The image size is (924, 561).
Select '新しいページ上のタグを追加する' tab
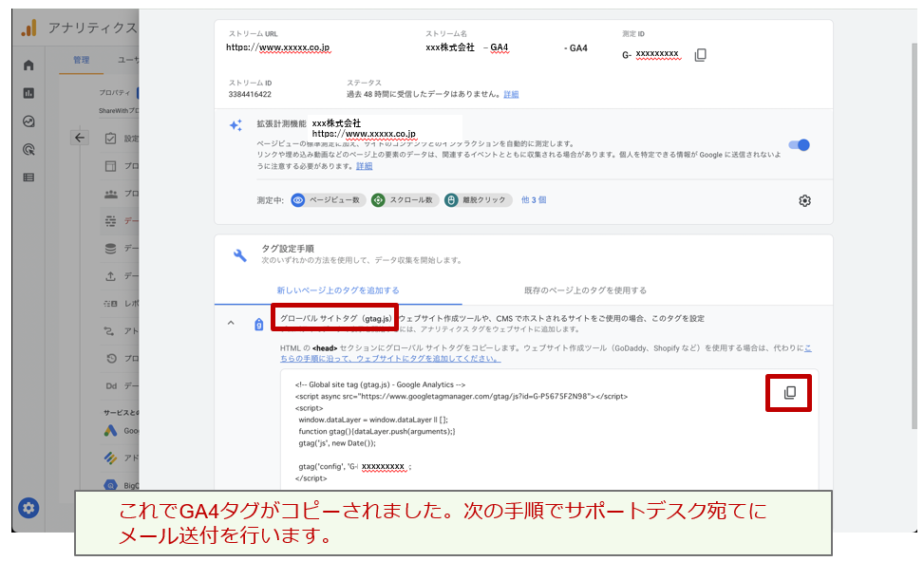(x=337, y=290)
